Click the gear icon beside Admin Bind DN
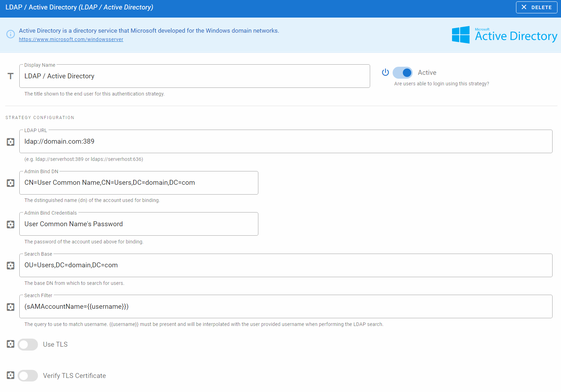This screenshot has width=561, height=392. click(11, 183)
